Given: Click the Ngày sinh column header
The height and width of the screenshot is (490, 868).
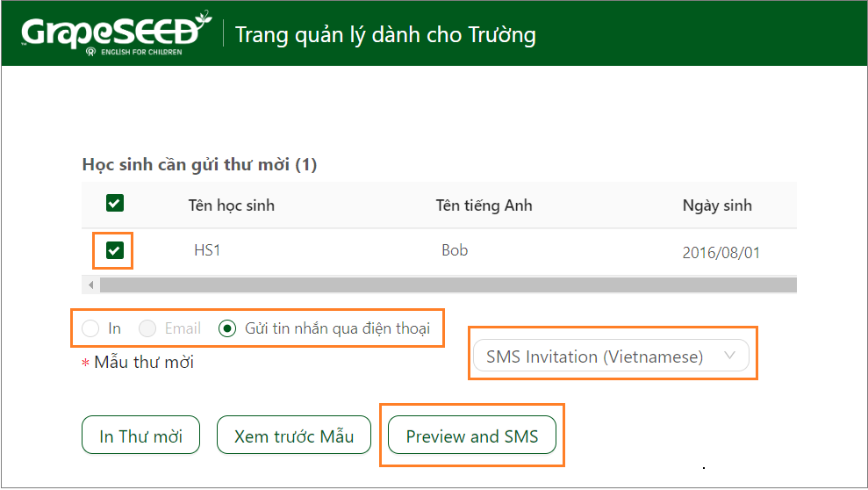Looking at the screenshot, I should (717, 205).
